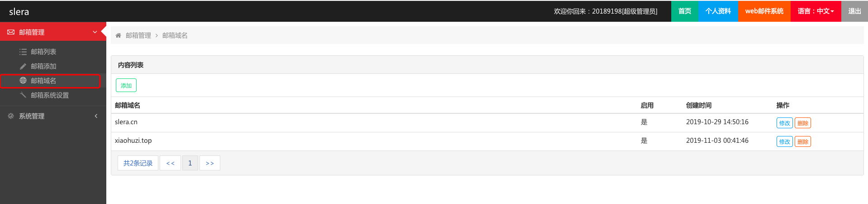Click 修改 for the slera.cn domain
868x204 pixels.
pos(784,123)
